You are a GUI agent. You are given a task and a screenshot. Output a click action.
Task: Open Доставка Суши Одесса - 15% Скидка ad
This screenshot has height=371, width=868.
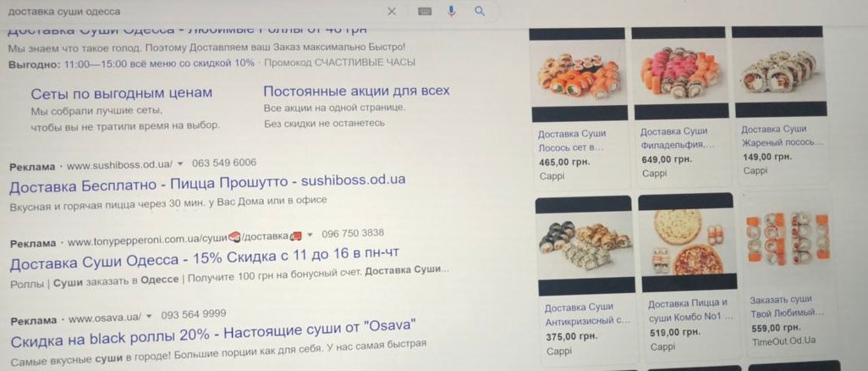coord(204,257)
